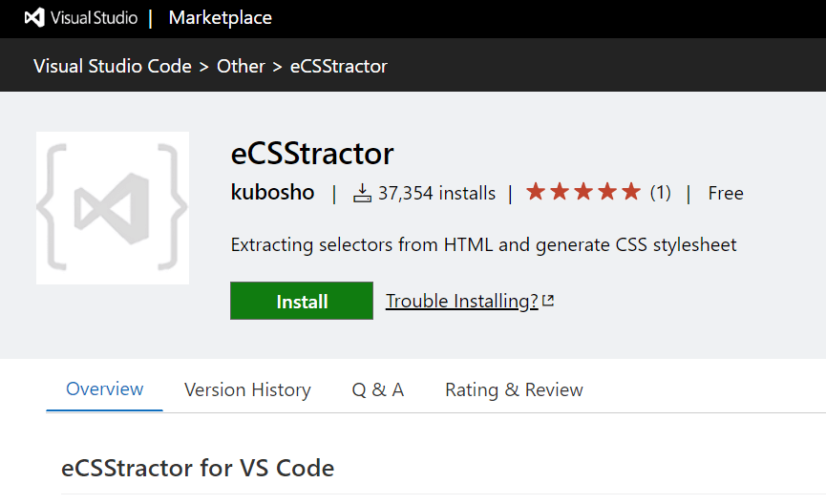Select the eCSStractor breadcrumb item
This screenshot has width=826, height=504.
coord(339,67)
